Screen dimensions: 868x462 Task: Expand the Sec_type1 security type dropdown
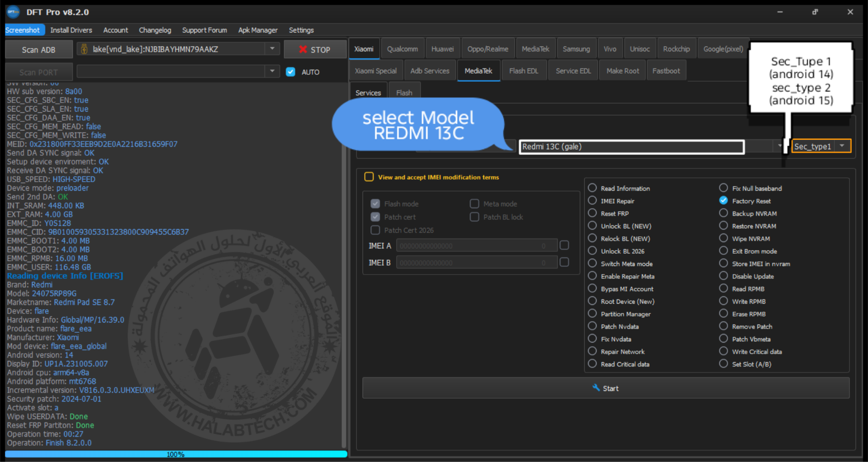(x=842, y=146)
